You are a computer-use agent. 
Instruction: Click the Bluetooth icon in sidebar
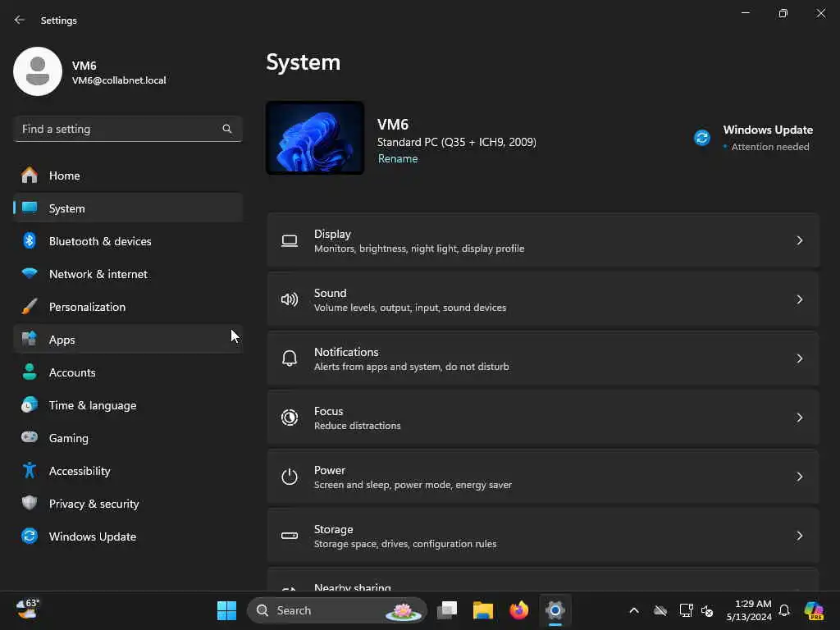pyautogui.click(x=30, y=240)
